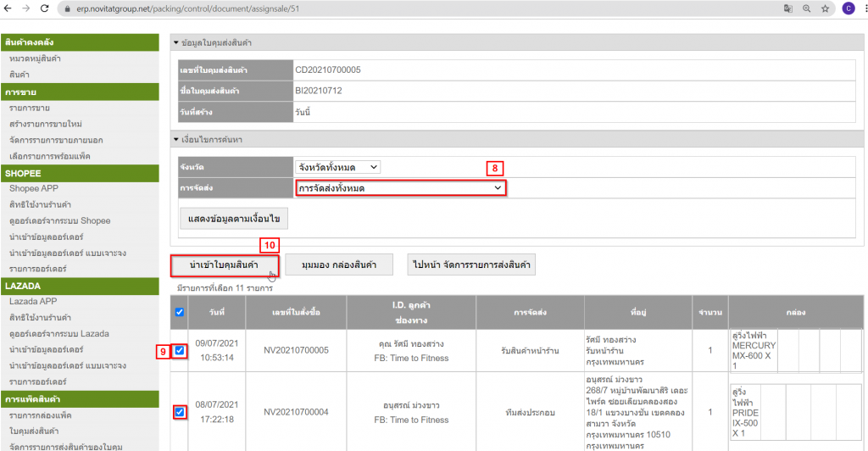Screen dimensions: 868x451
Task: Click the นำเข้าใบคุมสินค้า button
Action: pos(225,264)
